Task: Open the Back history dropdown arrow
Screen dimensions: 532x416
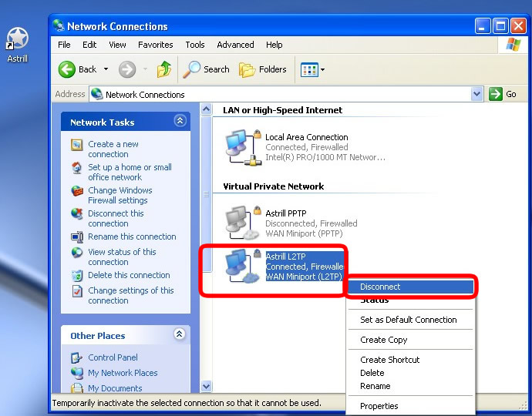Action: [x=106, y=69]
